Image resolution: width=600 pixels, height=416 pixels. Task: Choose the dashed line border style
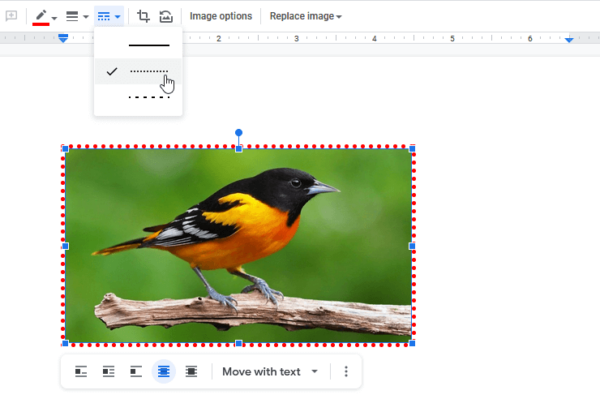click(x=149, y=98)
